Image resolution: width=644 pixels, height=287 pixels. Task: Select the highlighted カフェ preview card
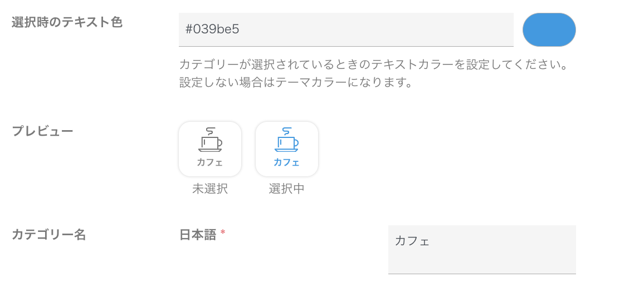click(286, 149)
